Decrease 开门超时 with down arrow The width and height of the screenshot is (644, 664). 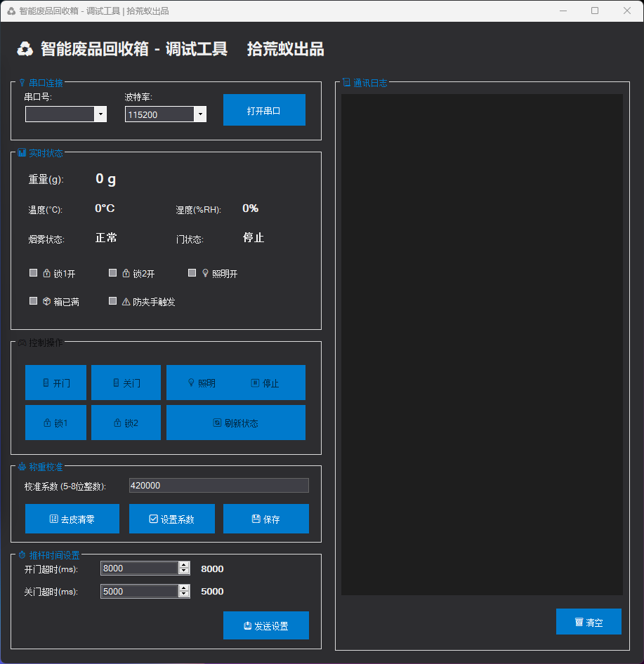[184, 571]
